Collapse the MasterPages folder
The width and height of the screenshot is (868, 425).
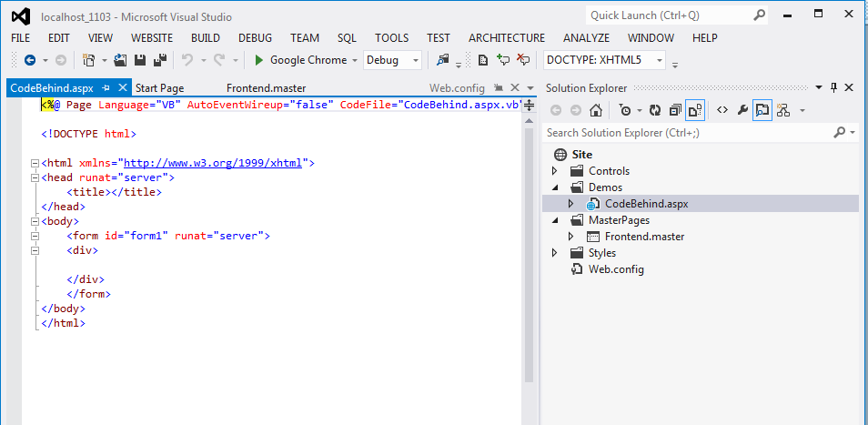tap(555, 220)
